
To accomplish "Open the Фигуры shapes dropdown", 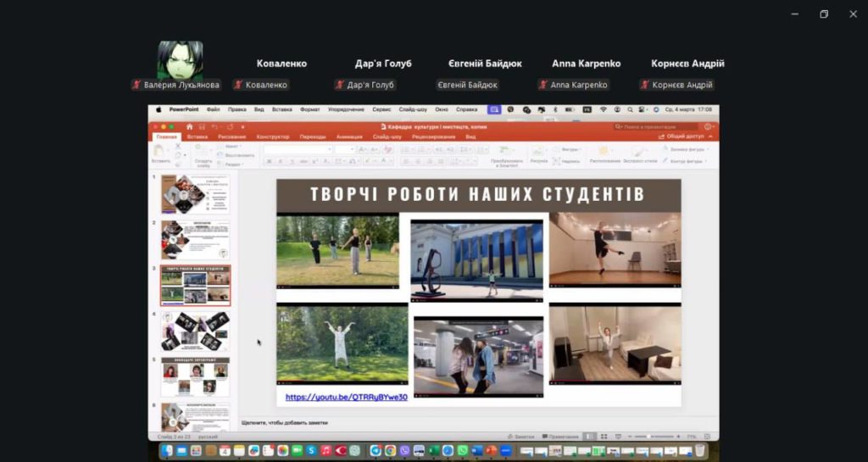I will [570, 149].
